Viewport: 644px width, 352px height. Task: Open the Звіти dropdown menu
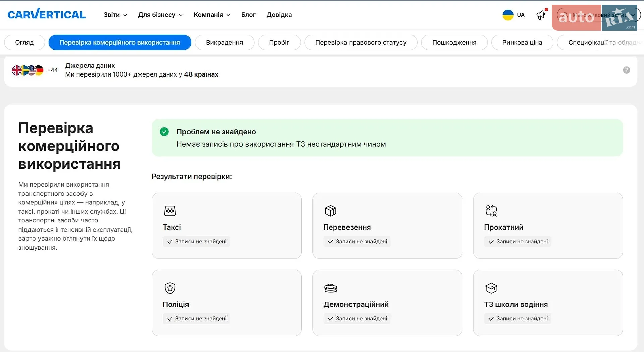point(115,15)
